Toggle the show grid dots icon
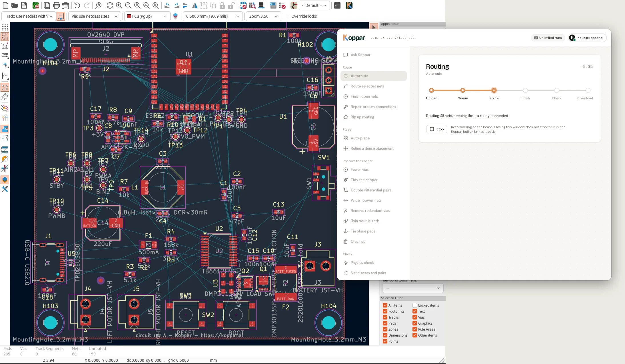The width and height of the screenshot is (625, 364). coord(5,27)
